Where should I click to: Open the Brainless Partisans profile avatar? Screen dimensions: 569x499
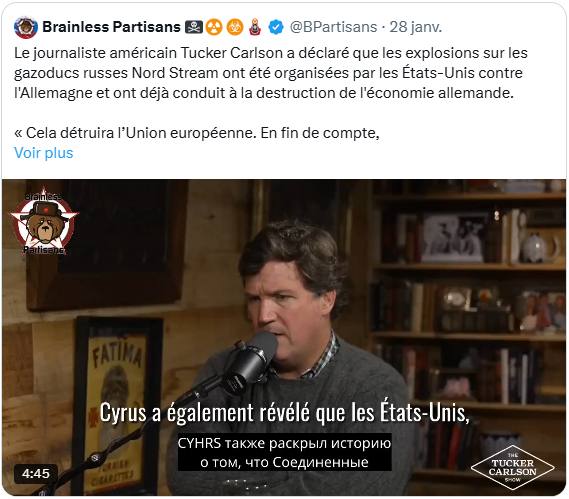pos(26,27)
